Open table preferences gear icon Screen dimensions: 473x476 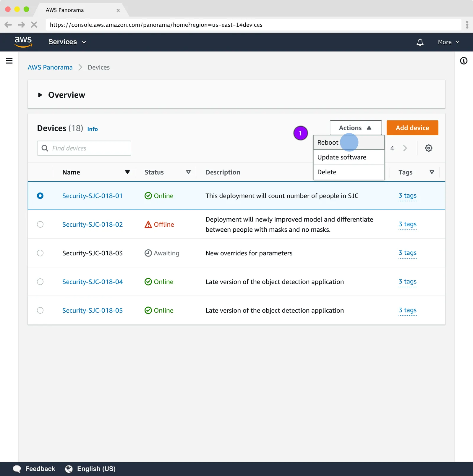click(428, 148)
